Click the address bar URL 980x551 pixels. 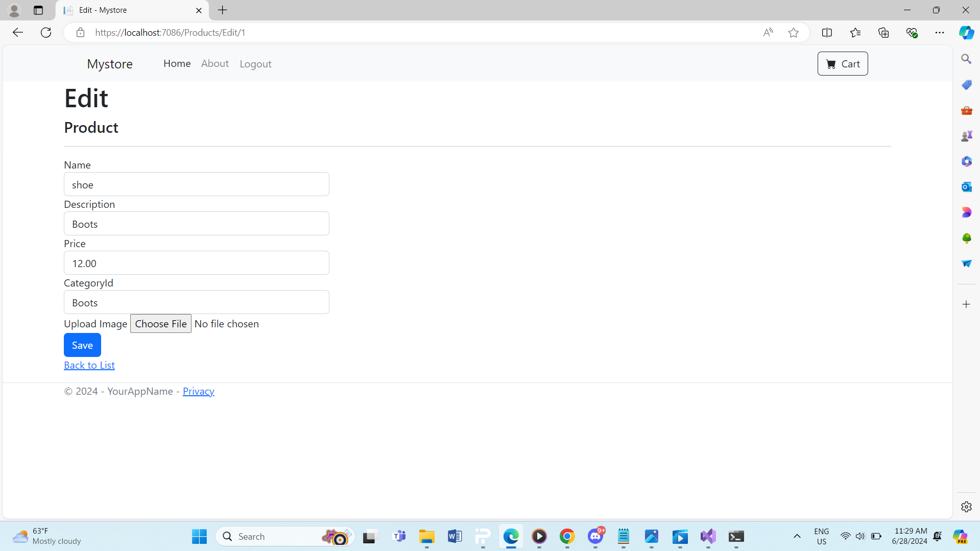click(170, 33)
